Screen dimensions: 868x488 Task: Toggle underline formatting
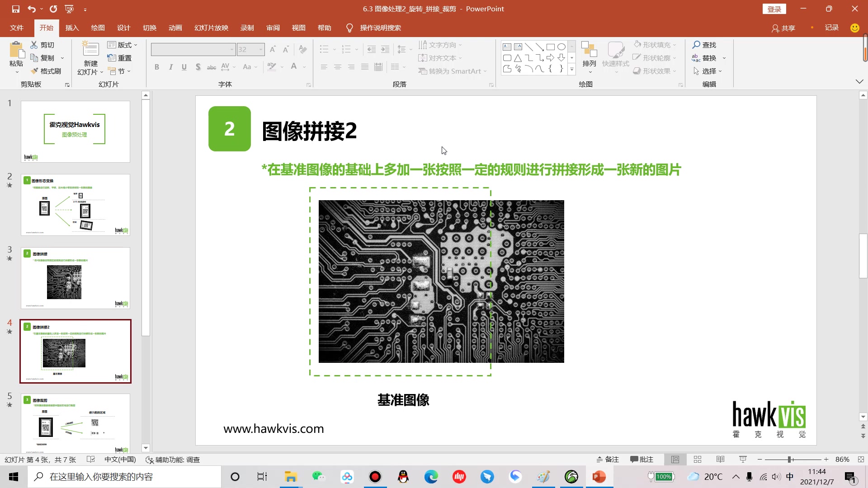184,67
